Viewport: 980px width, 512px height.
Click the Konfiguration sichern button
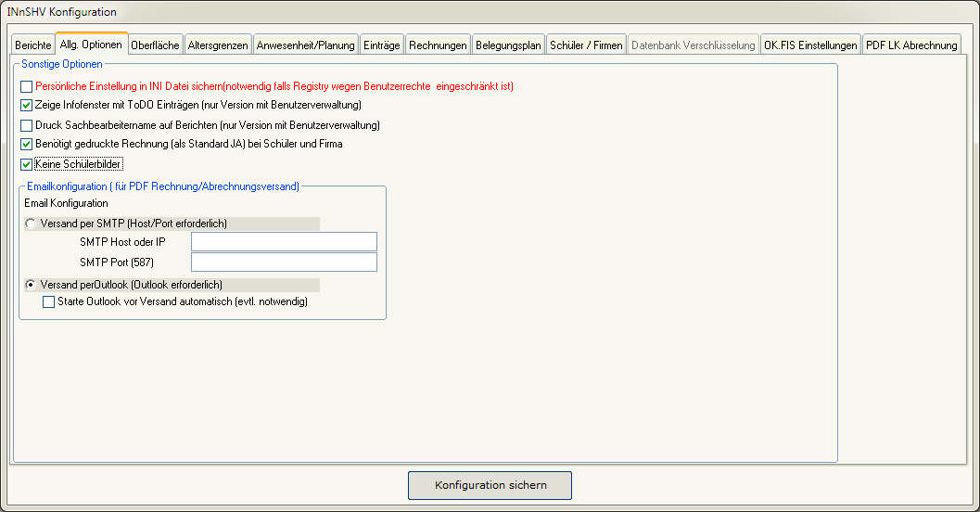490,485
